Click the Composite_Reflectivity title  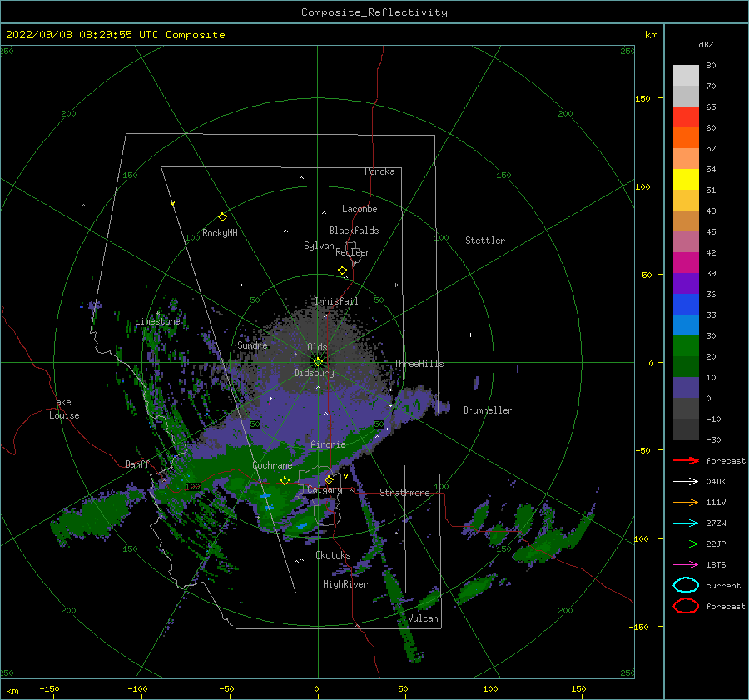374,12
